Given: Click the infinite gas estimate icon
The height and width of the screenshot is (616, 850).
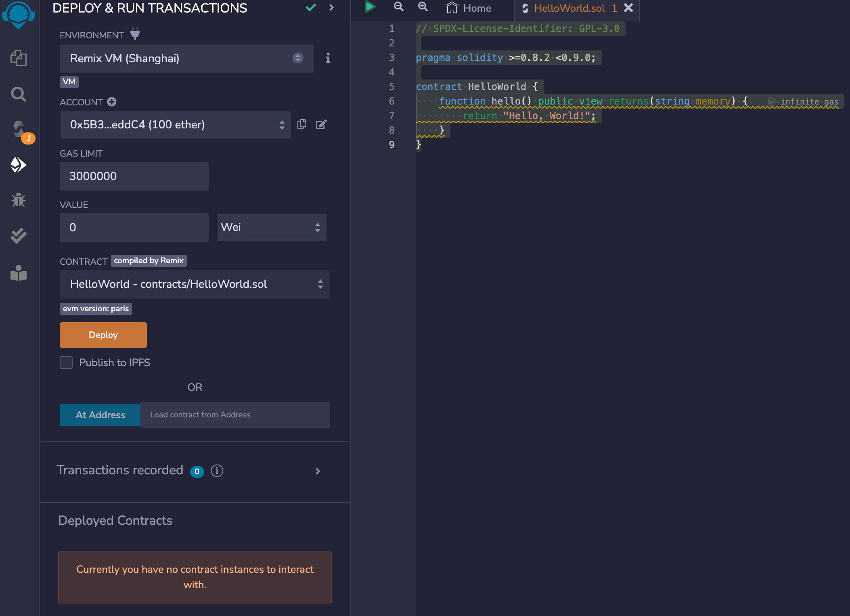Looking at the screenshot, I should pyautogui.click(x=771, y=102).
